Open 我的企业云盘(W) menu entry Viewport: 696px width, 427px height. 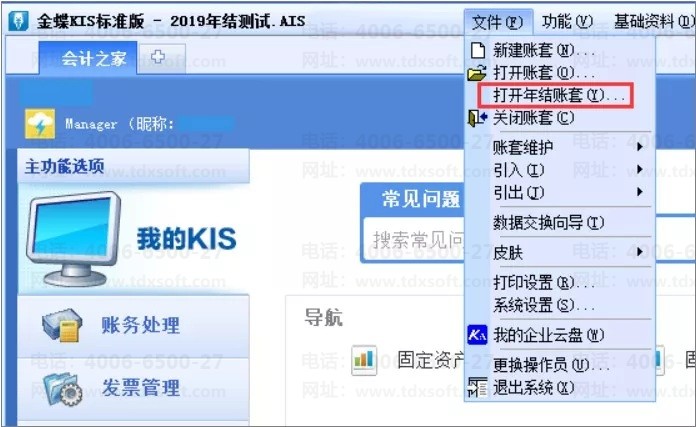click(x=549, y=335)
